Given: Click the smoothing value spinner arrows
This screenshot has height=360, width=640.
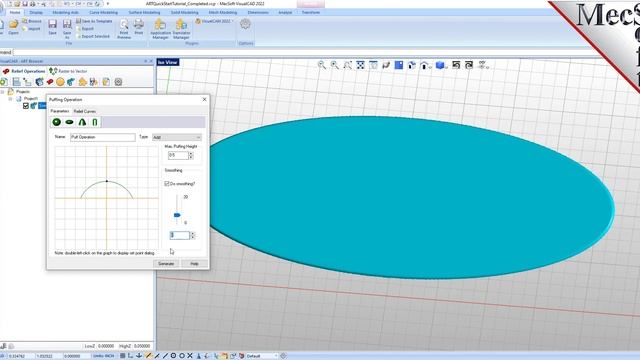Looking at the screenshot, I should [x=193, y=236].
